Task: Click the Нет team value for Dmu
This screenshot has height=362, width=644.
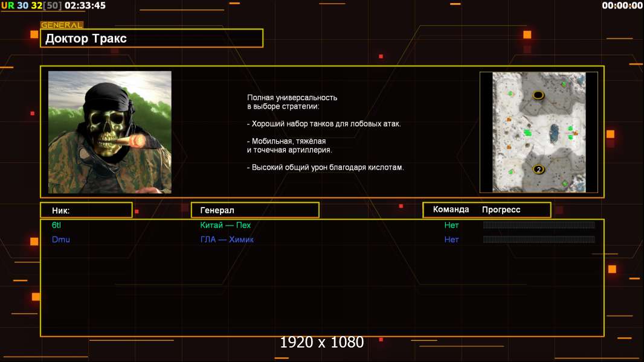Action: click(451, 240)
